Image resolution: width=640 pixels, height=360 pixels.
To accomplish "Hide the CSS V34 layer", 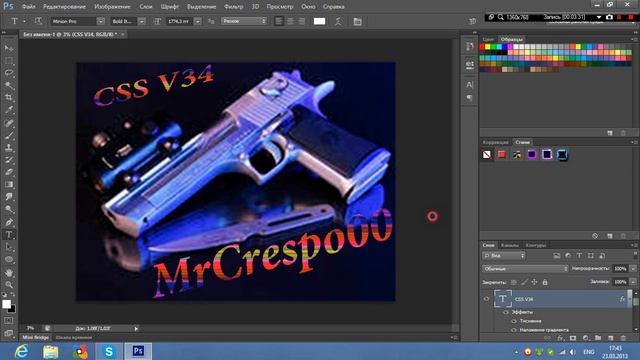I will point(486,299).
